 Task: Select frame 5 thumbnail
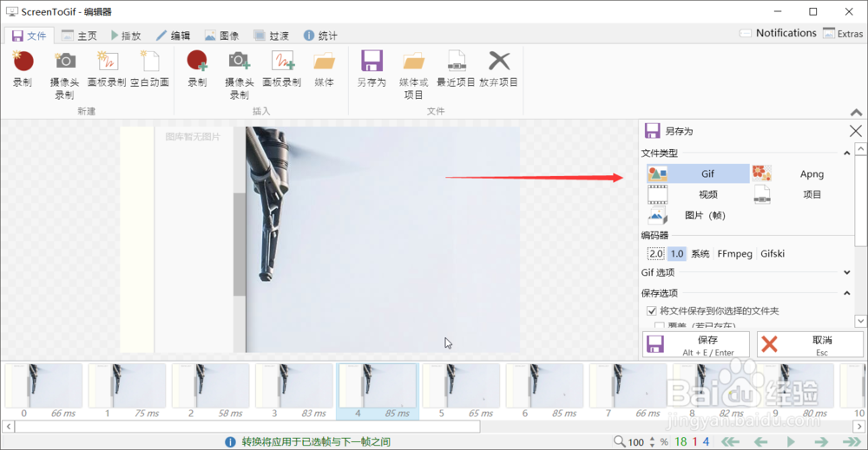tap(461, 386)
